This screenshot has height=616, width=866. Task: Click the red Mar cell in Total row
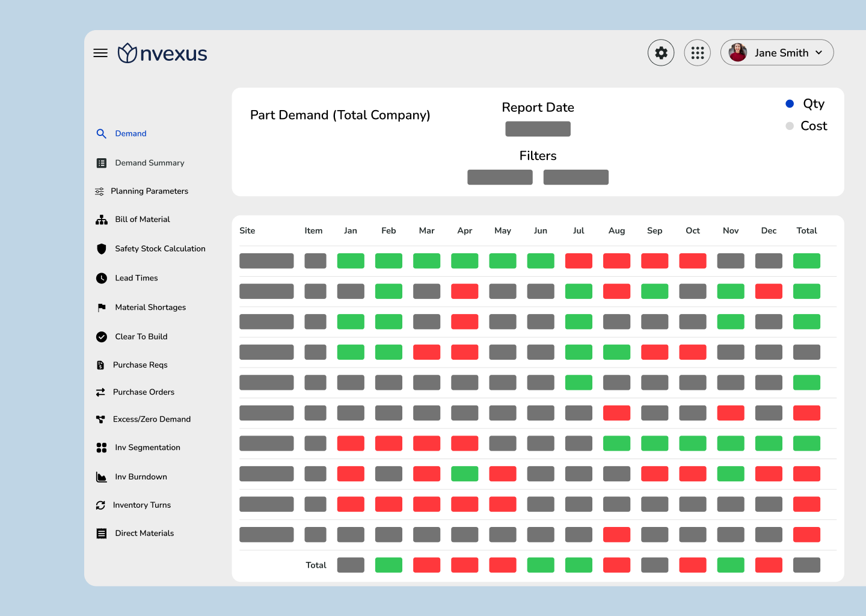pyautogui.click(x=426, y=565)
